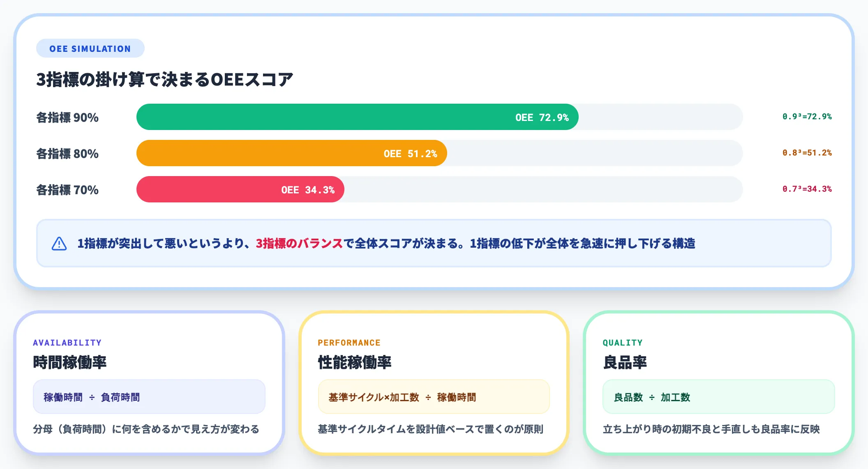Click the row label 各指標 80%
This screenshot has height=469, width=868.
67,154
